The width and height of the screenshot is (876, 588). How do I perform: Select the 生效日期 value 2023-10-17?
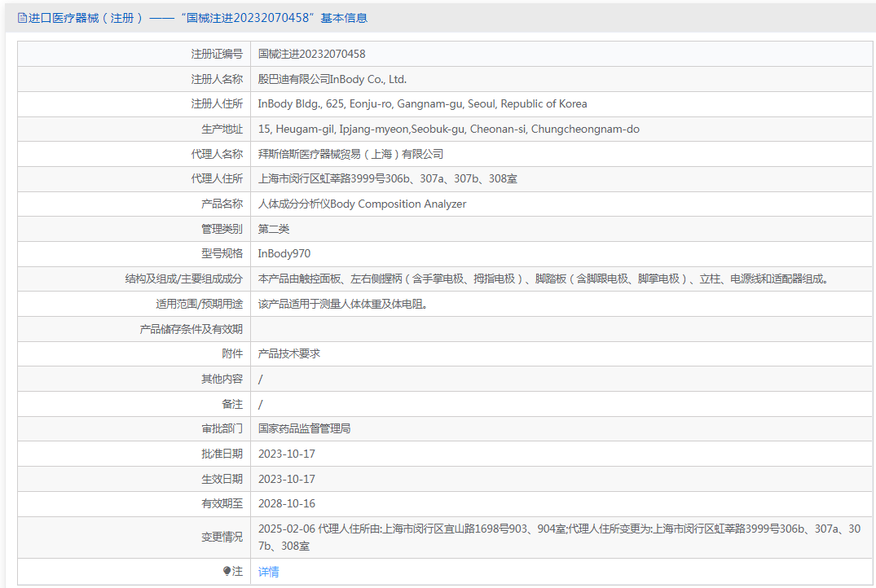287,479
